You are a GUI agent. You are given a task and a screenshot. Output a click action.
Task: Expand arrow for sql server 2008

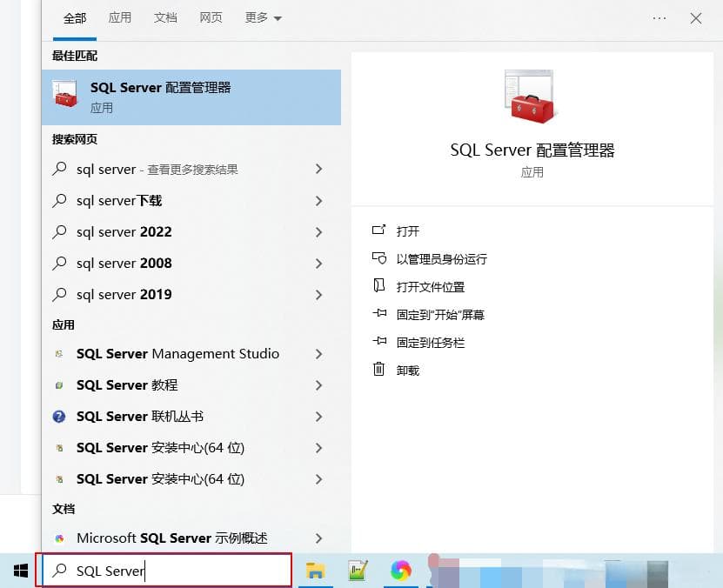point(318,264)
